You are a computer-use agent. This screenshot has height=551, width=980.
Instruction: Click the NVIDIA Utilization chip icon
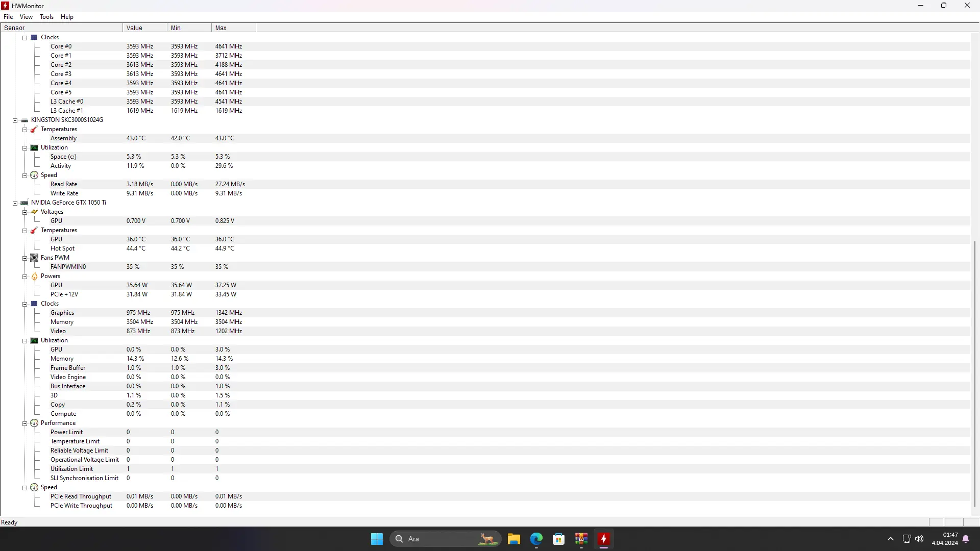[x=34, y=340]
